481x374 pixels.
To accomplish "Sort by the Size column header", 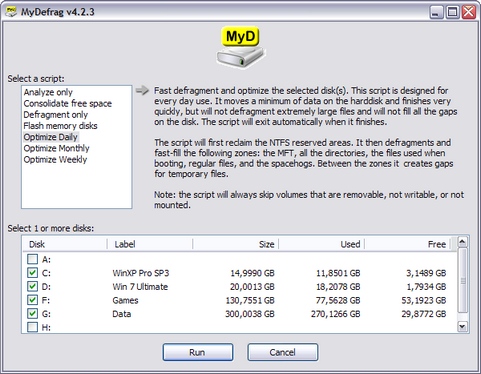I will pyautogui.click(x=236, y=244).
